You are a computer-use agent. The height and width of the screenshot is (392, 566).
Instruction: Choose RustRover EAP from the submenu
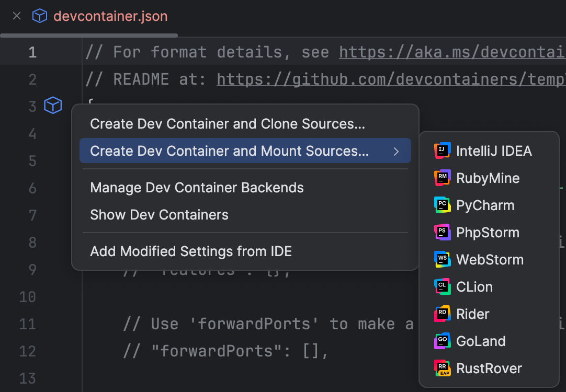click(489, 368)
